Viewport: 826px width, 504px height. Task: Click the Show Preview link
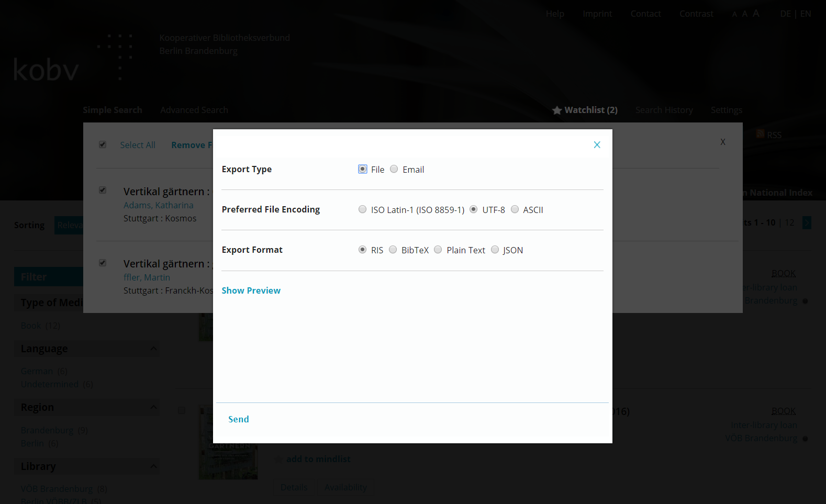click(x=251, y=290)
